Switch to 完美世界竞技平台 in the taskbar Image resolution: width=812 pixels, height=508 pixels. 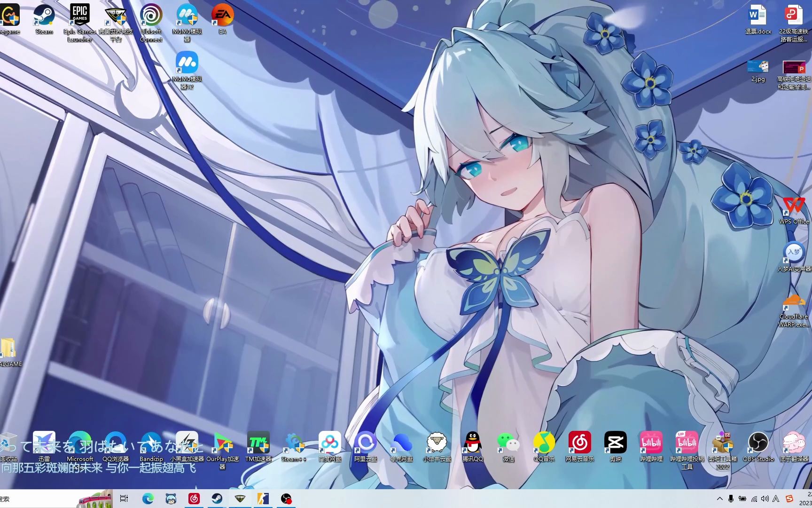click(240, 499)
